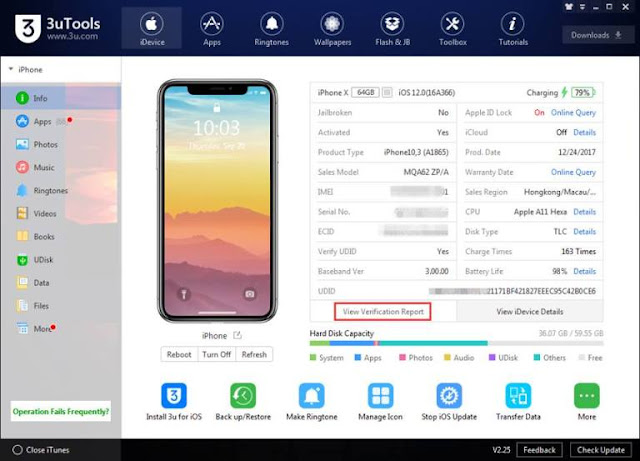Click the edit device name icon
Screen dimensions: 640x461
[238, 335]
